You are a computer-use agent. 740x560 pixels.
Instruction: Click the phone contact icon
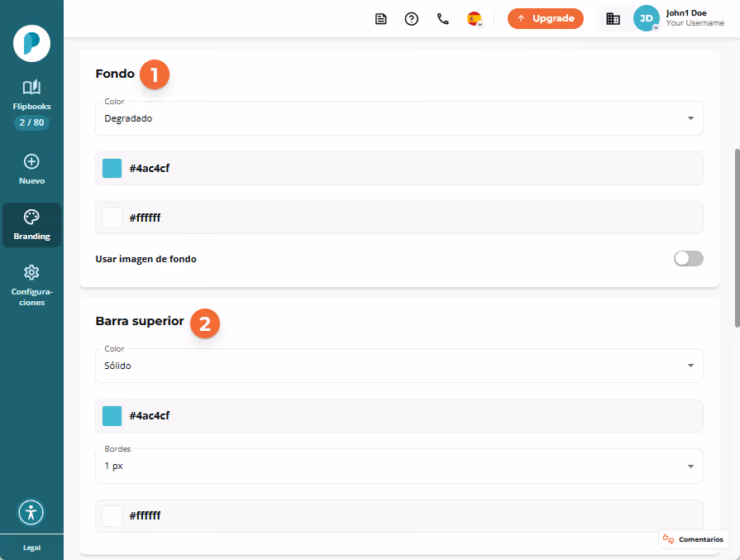coord(442,19)
